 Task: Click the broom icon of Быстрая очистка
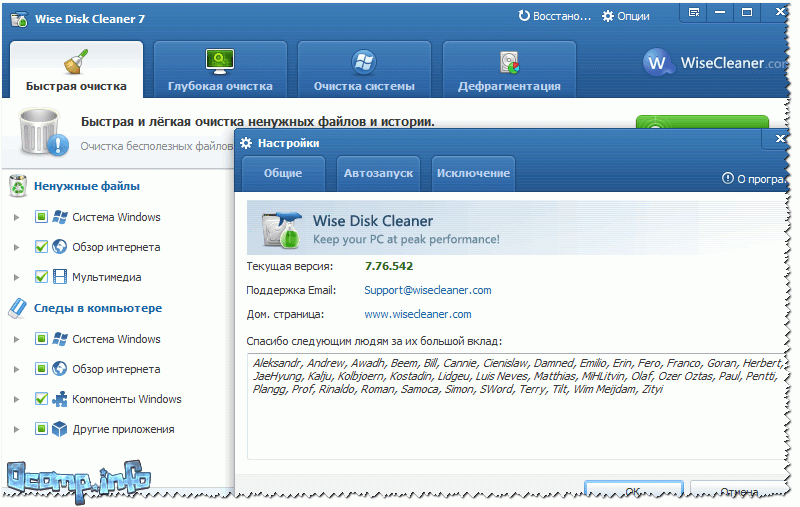[76, 61]
